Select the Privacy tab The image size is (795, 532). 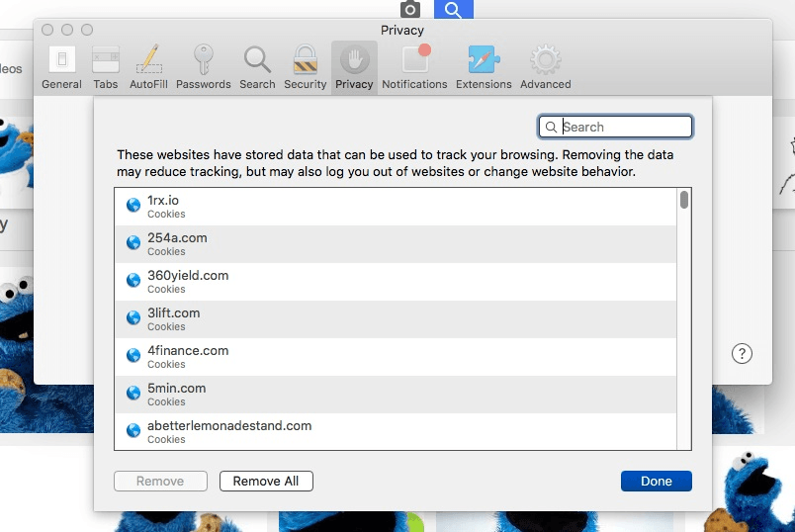353,67
